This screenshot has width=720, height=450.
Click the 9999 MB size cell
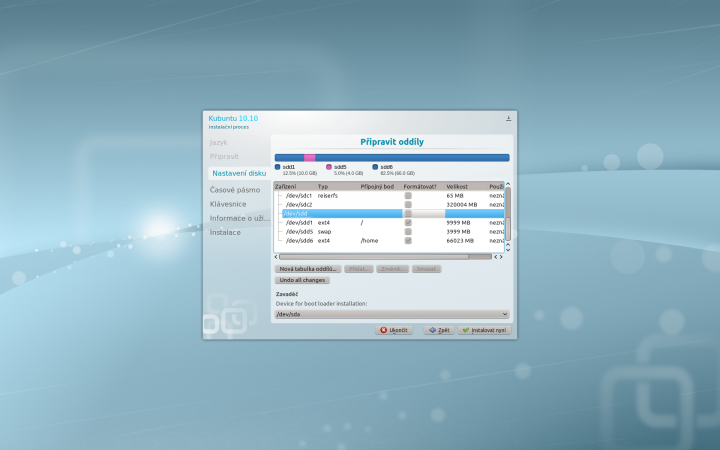coord(458,223)
